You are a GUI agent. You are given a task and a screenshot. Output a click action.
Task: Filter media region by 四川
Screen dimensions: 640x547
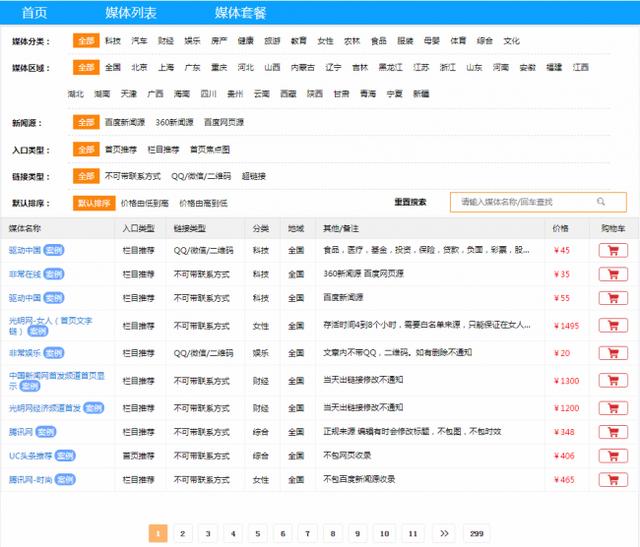[208, 94]
